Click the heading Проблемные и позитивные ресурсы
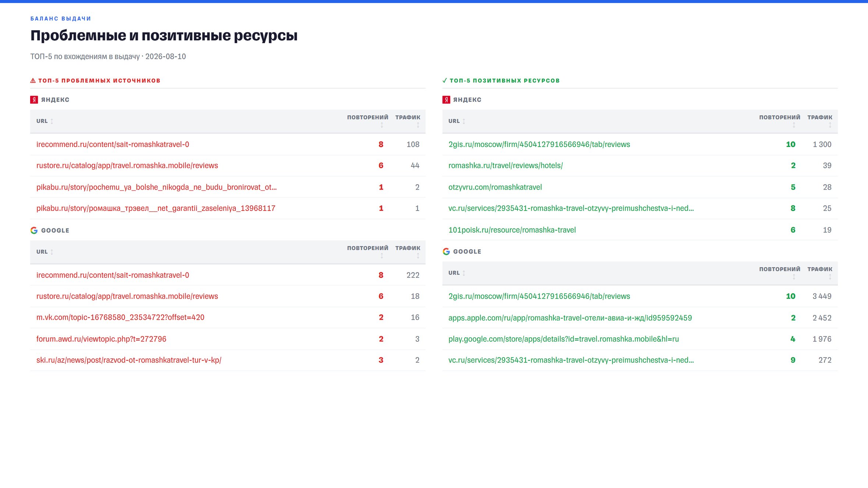 point(164,36)
